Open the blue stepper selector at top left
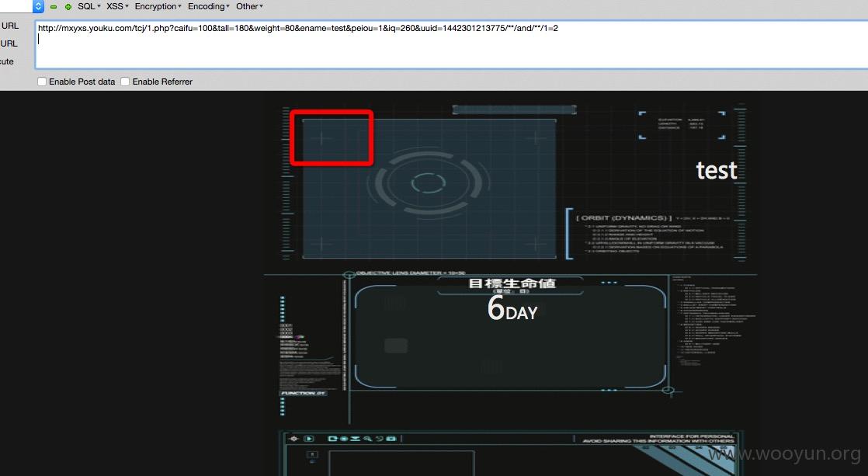 pos(38,7)
